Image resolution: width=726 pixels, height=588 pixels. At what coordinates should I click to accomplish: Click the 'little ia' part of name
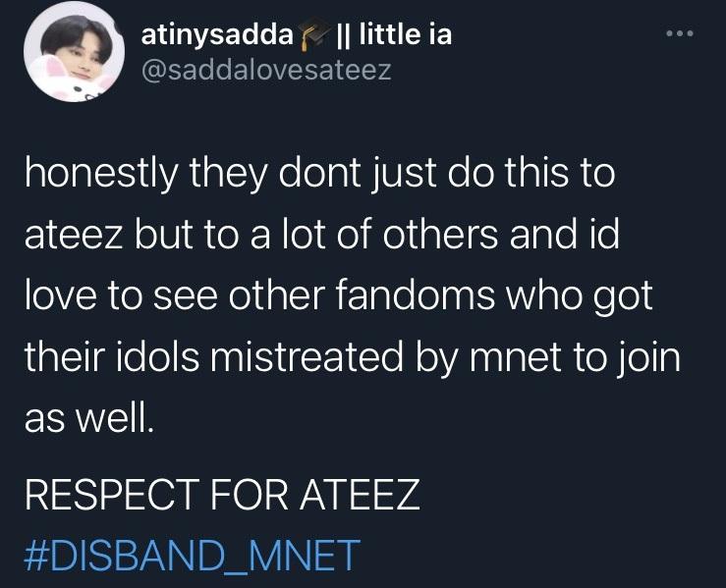click(x=405, y=34)
